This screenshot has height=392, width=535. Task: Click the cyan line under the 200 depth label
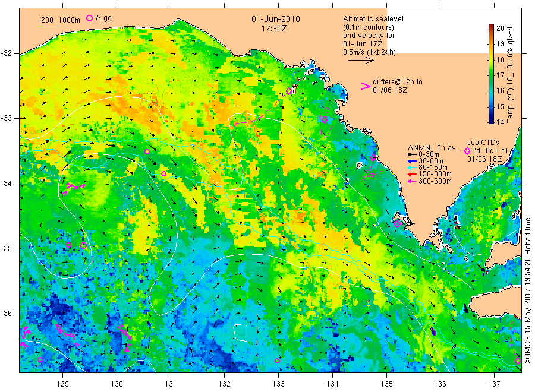click(49, 26)
